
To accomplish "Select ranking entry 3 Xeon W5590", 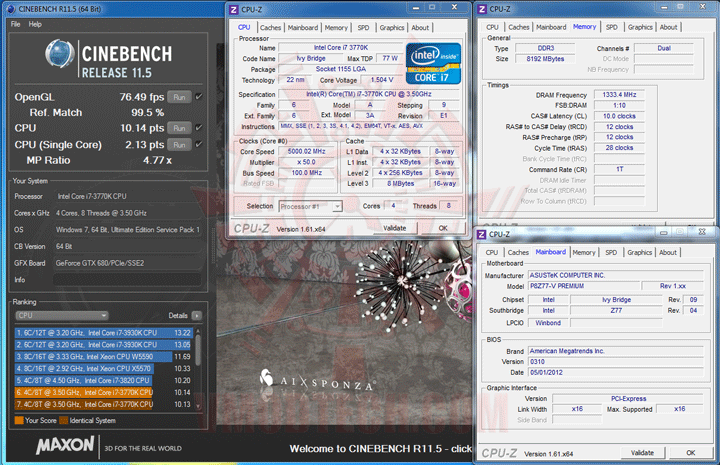I will (104, 356).
